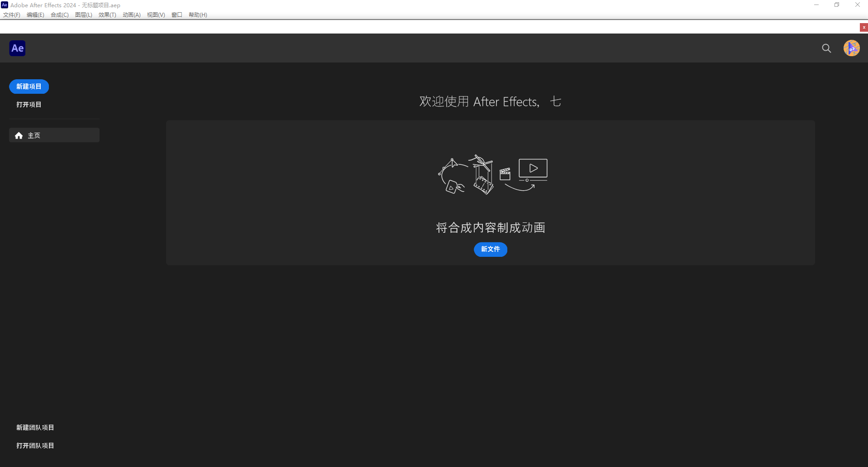
Task: Click the Ae logo in the home screen header
Action: [17, 48]
